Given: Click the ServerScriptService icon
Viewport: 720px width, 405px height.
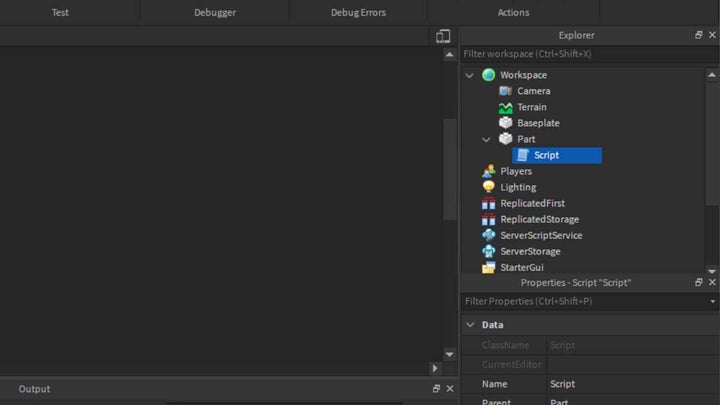Looking at the screenshot, I should tap(488, 235).
